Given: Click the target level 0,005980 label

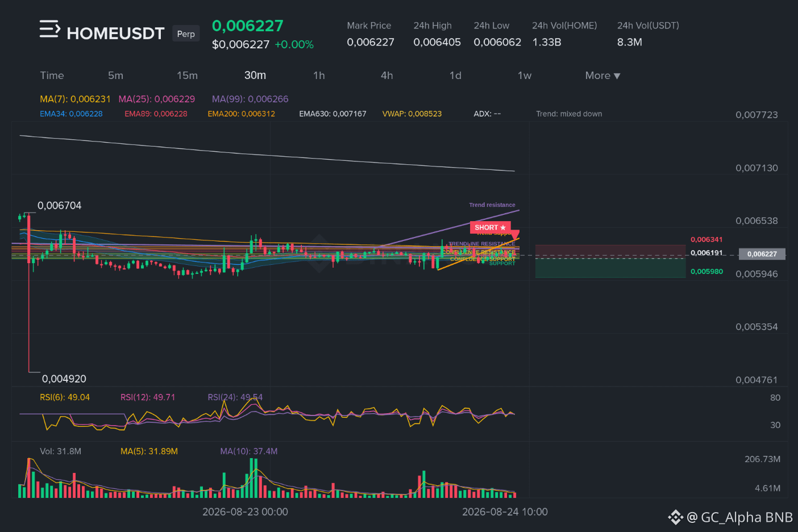Looking at the screenshot, I should [x=706, y=272].
